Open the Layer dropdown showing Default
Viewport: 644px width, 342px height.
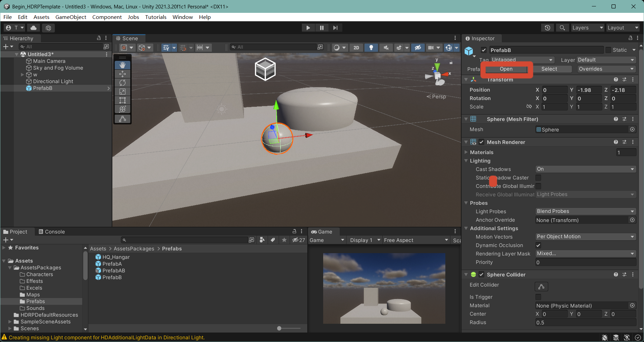click(x=606, y=60)
